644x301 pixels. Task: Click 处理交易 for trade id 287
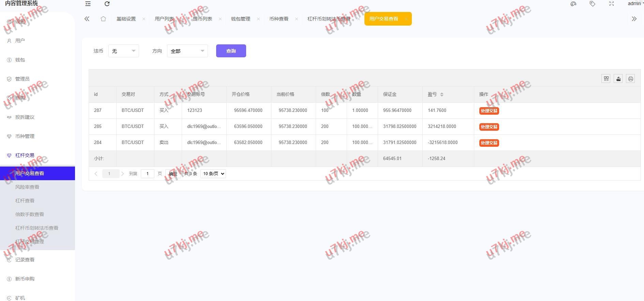tap(489, 111)
